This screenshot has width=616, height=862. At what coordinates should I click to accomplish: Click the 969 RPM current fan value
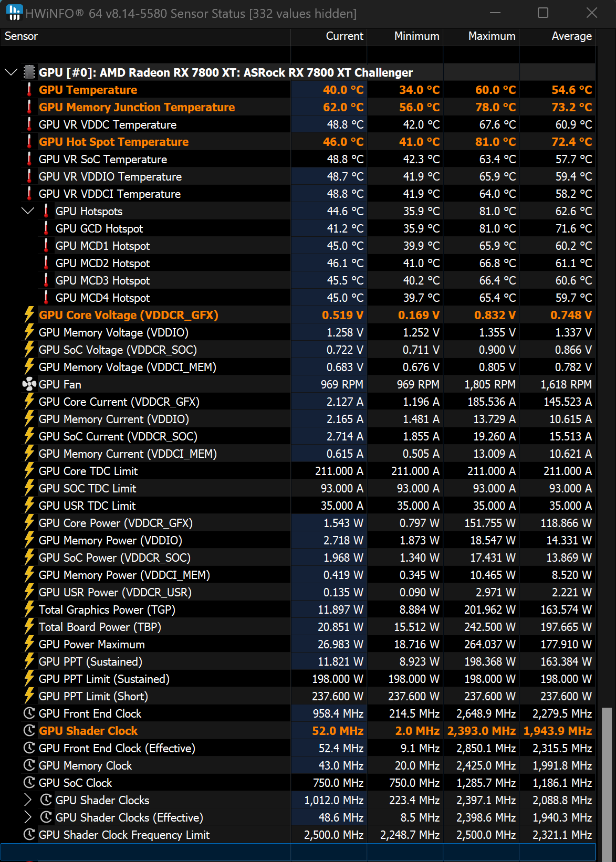(x=342, y=384)
